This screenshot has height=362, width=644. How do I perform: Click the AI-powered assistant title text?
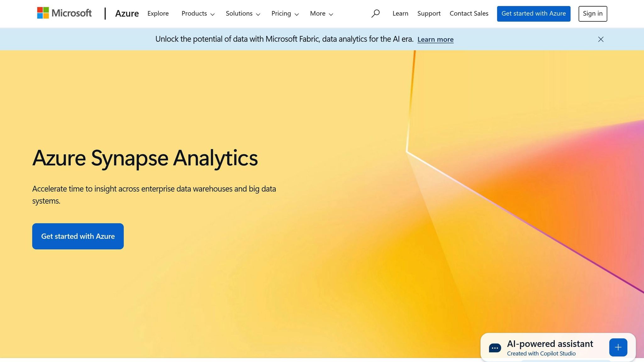click(550, 344)
